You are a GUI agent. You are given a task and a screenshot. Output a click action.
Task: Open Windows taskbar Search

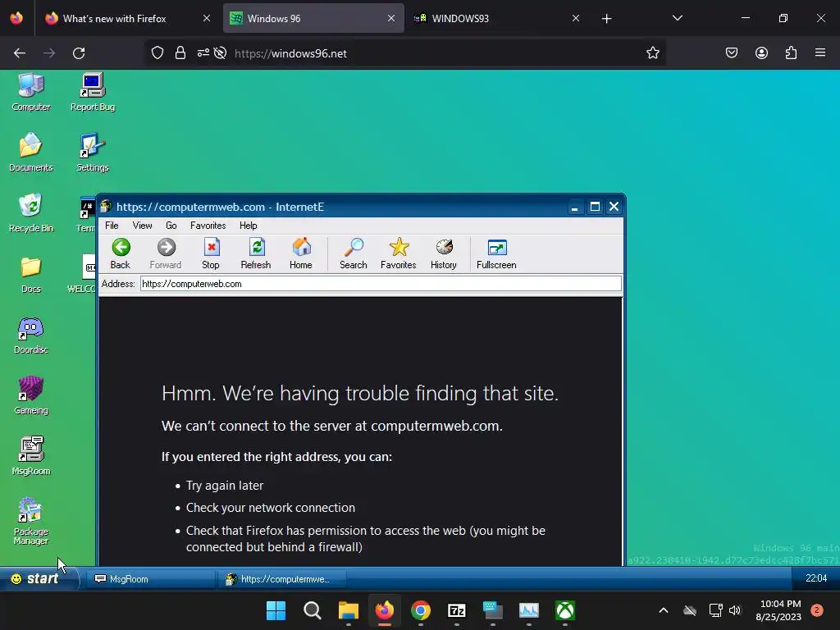[x=313, y=610]
